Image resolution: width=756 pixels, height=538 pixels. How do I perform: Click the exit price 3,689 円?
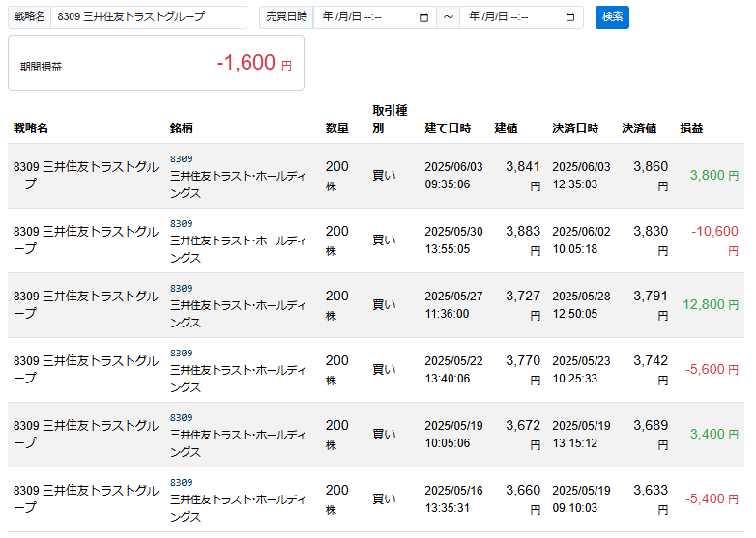coord(651,434)
